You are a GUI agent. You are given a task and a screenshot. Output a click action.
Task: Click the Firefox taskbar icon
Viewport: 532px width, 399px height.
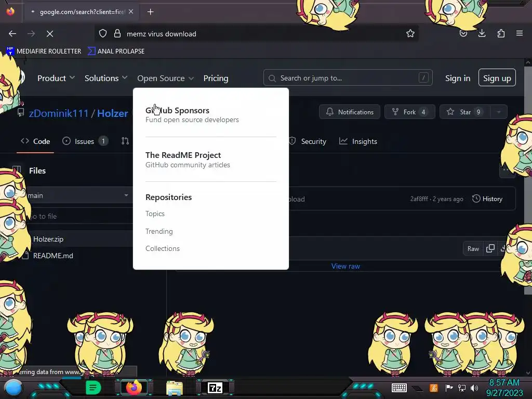134,388
